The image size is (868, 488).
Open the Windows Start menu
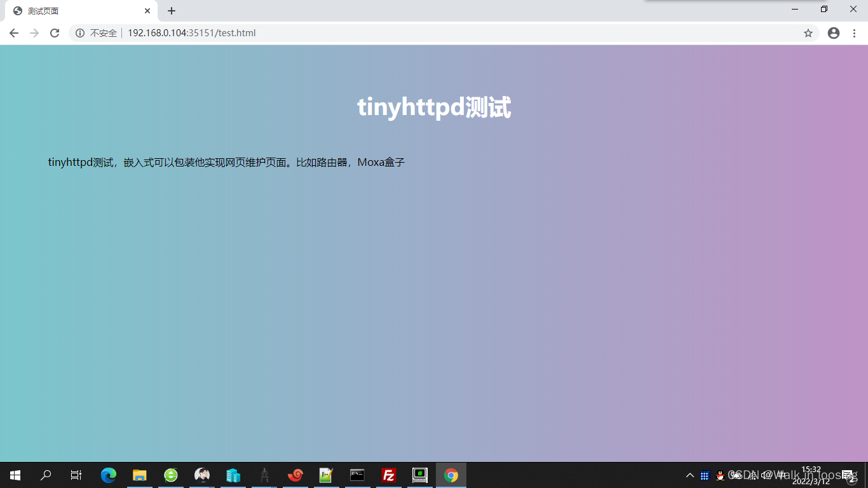coord(14,475)
